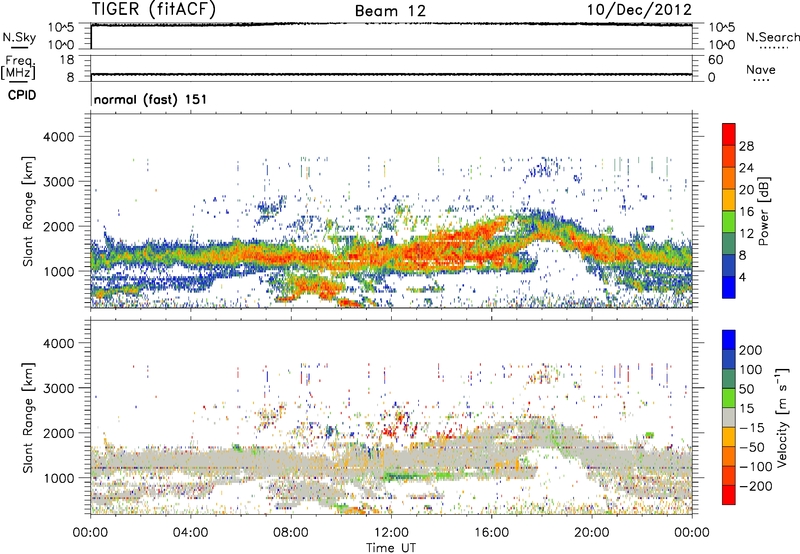Click the 50 tick on the velocity colorbar
The width and height of the screenshot is (800, 554).
click(x=746, y=389)
